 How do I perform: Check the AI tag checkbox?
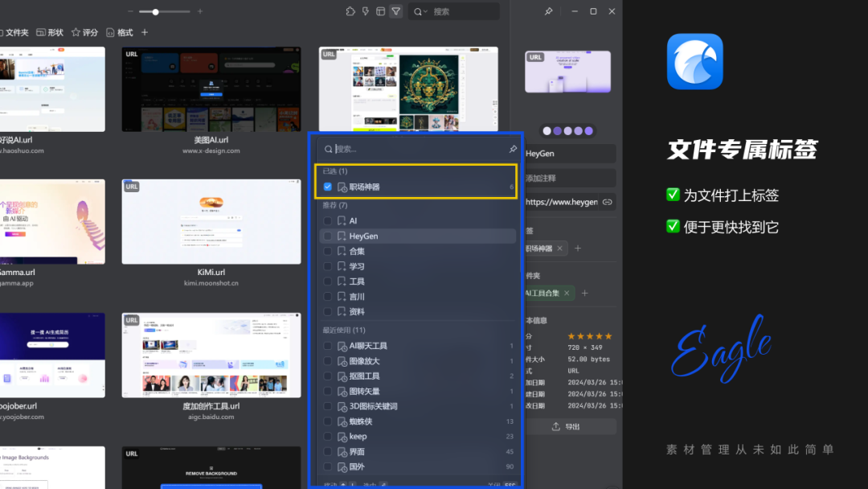coord(328,220)
